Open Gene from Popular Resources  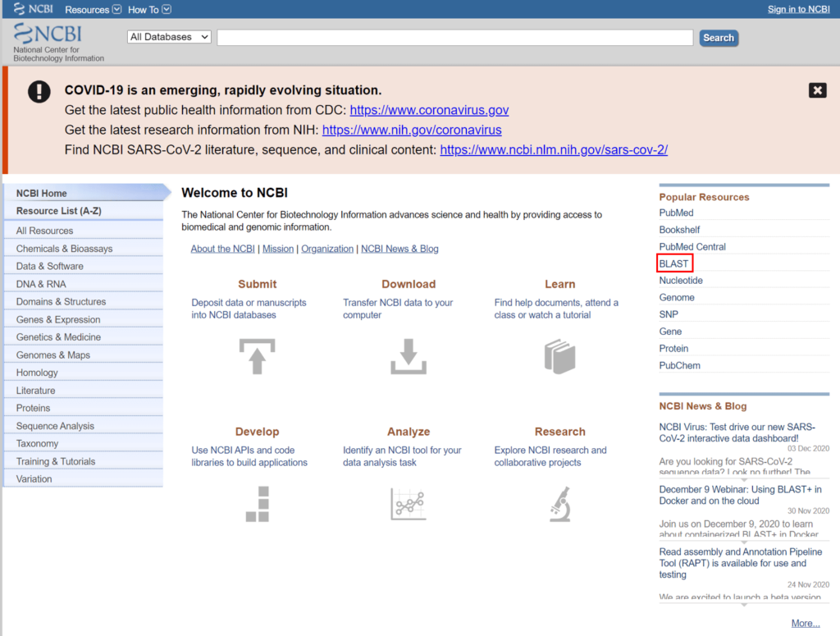670,332
